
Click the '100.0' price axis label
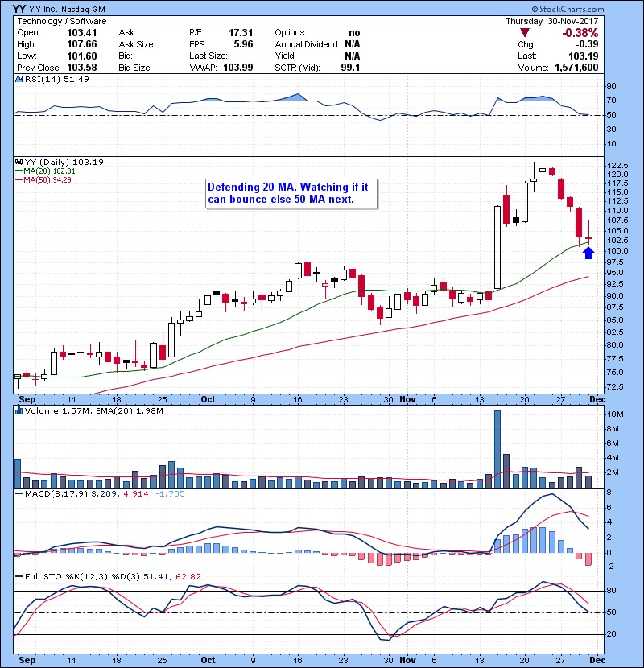pyautogui.click(x=617, y=251)
